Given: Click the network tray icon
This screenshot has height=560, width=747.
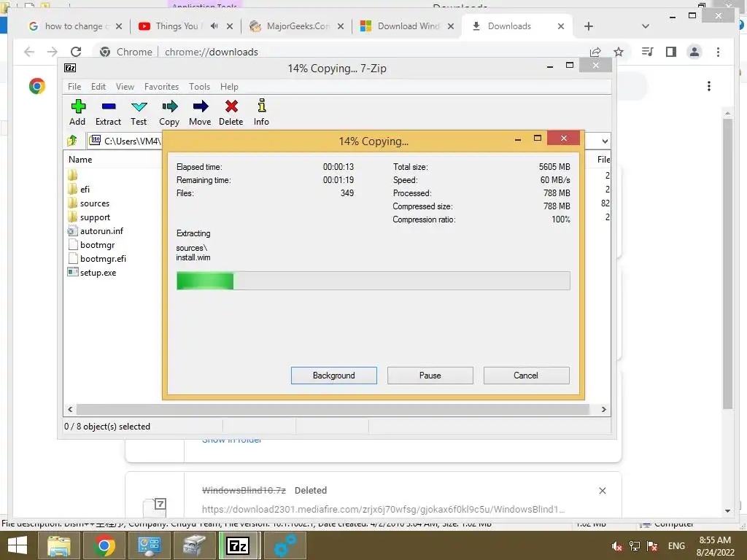Looking at the screenshot, I should (x=635, y=546).
